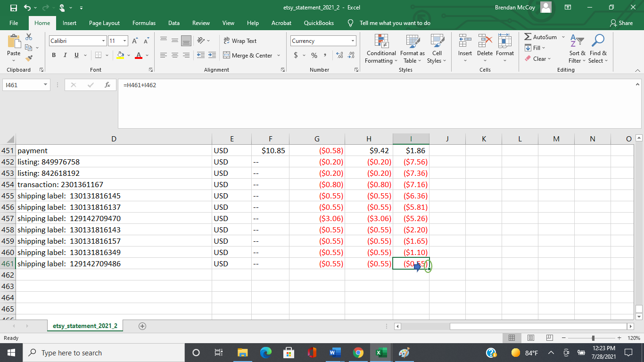Open the number format dropdown showing Currency
644x362 pixels.
point(353,41)
